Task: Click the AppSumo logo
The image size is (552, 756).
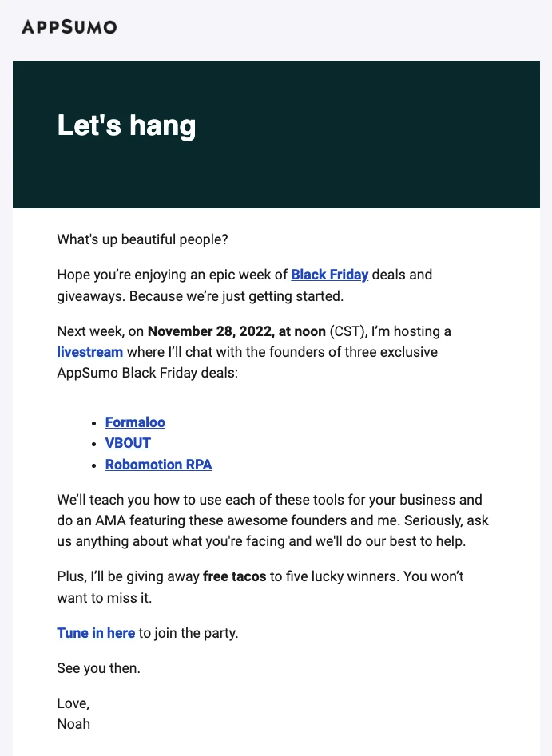Action: [69, 27]
